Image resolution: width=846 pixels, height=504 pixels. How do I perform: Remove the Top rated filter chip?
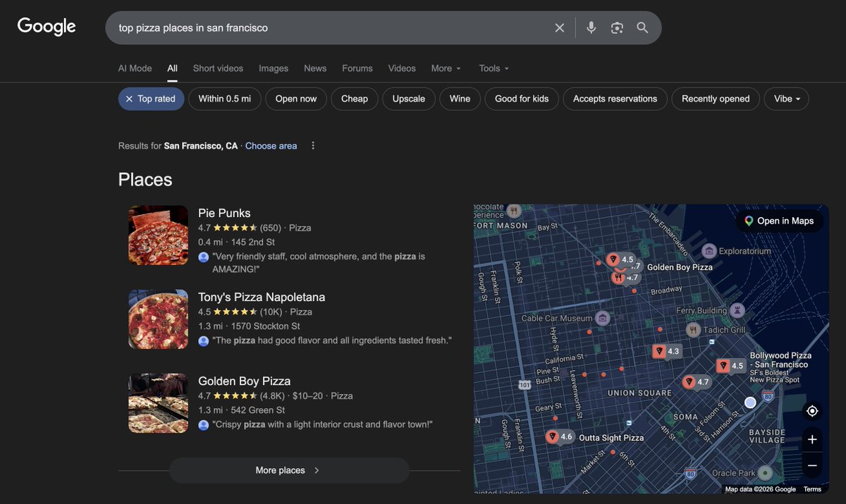click(x=151, y=99)
